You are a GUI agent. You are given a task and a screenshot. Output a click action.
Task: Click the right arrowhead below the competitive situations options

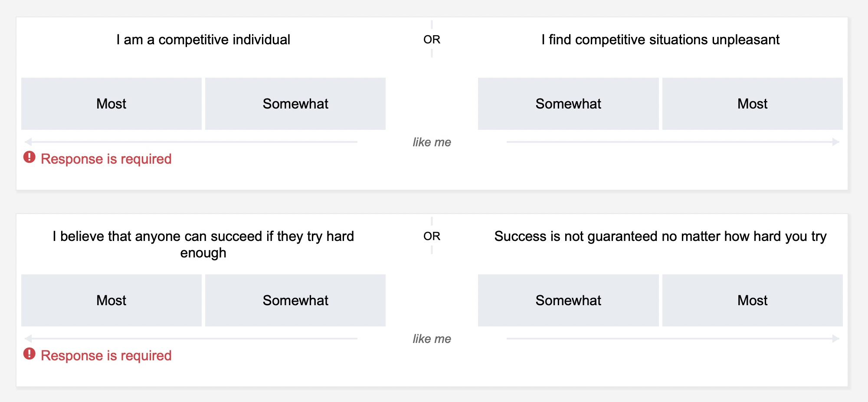point(835,142)
